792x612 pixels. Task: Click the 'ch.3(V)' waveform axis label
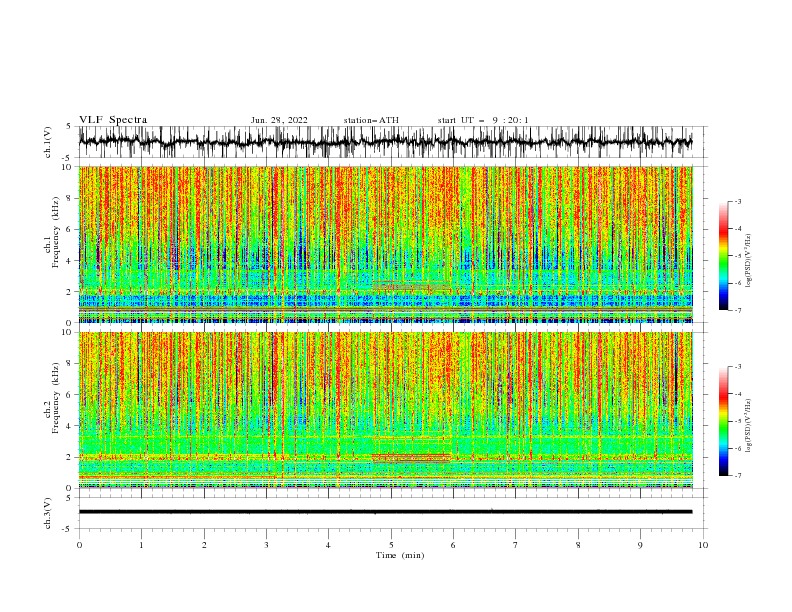[48, 513]
